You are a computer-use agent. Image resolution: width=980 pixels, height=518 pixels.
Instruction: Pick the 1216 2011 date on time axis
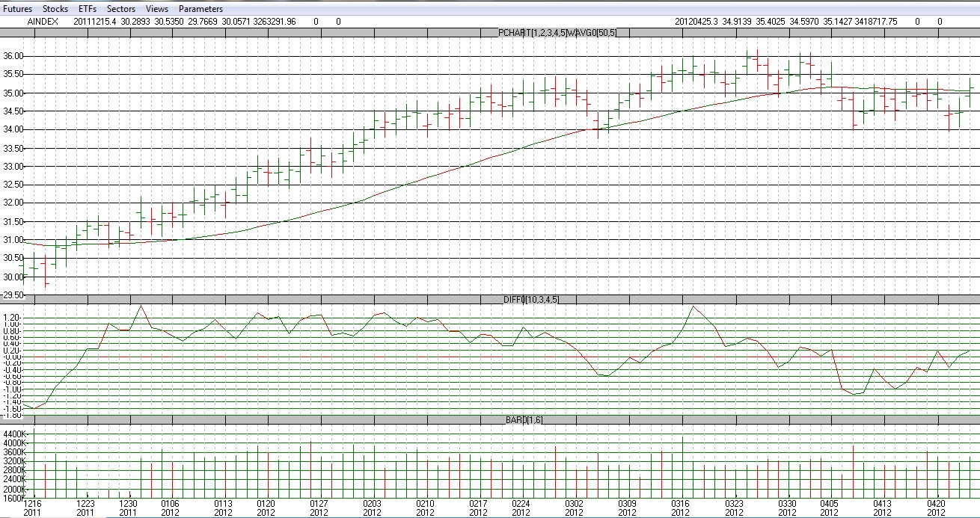pos(32,508)
